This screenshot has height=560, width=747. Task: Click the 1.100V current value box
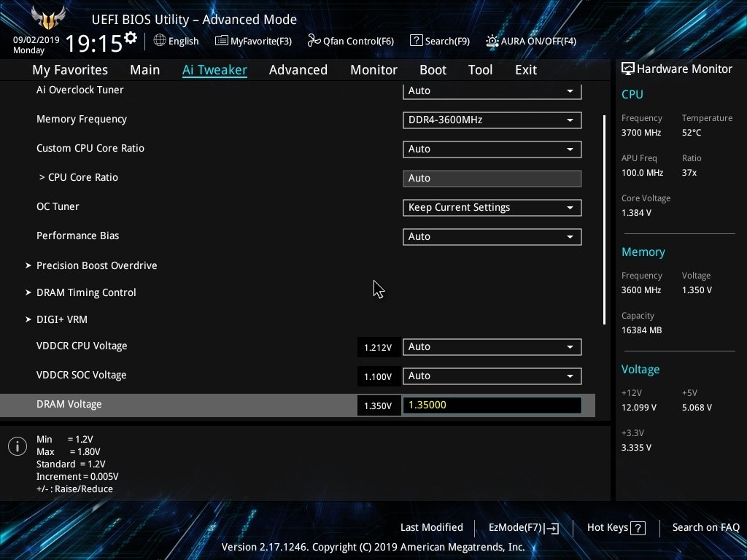click(379, 377)
